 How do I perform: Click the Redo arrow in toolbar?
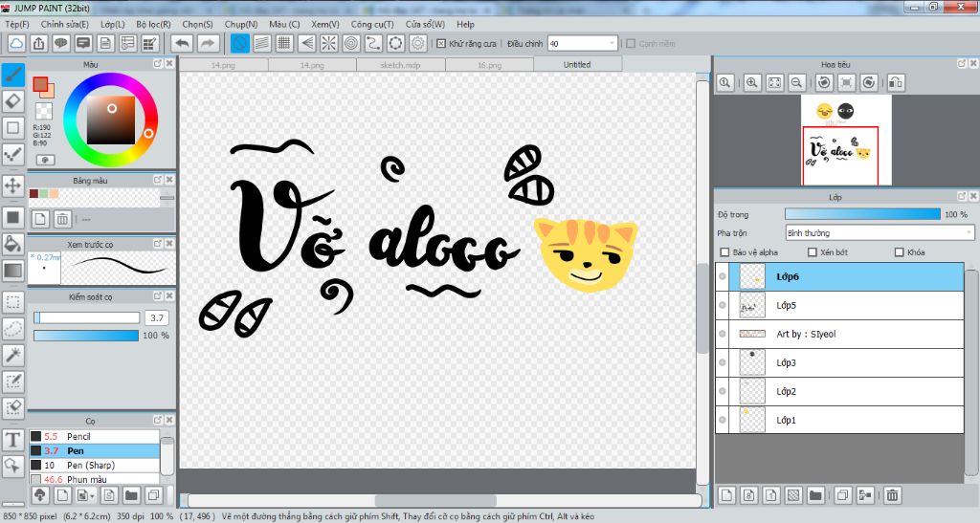[208, 43]
